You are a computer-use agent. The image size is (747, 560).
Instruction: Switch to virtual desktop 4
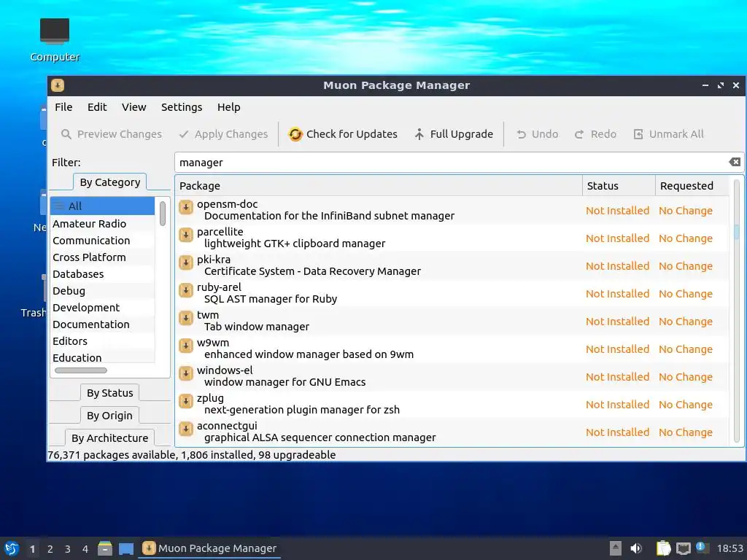(85, 549)
